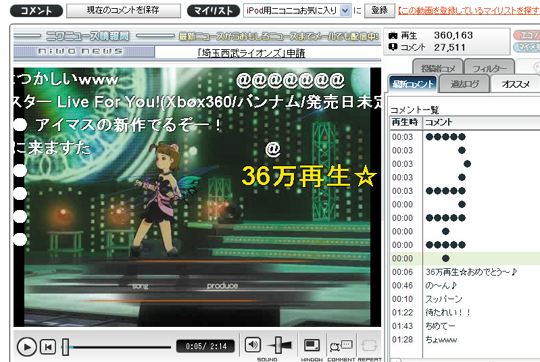Click 現在のコメントを保存 button

123,11
